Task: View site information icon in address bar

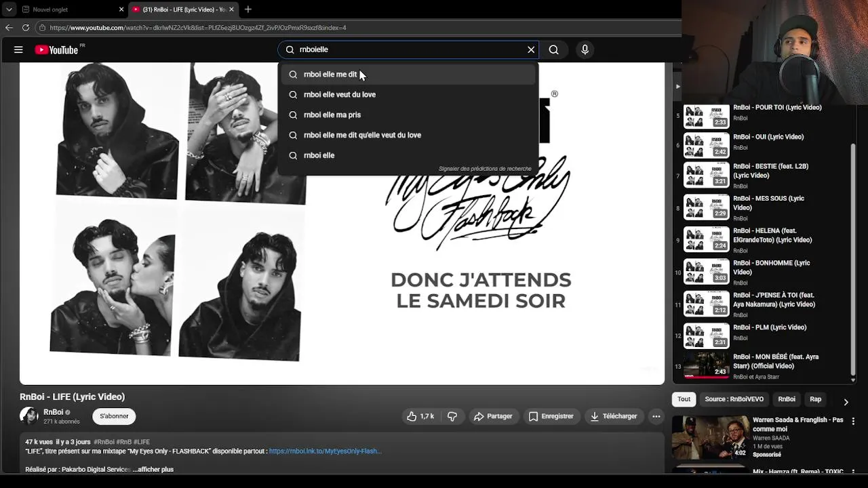Action: [x=42, y=28]
